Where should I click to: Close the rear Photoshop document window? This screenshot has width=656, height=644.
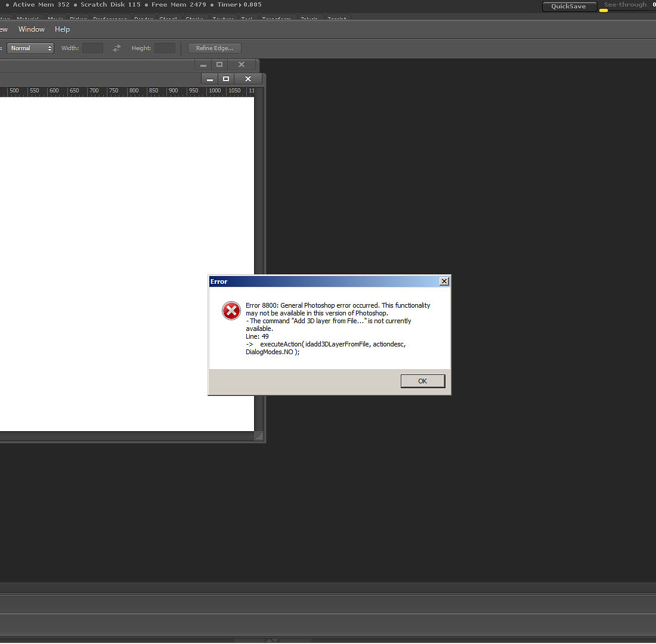[242, 65]
